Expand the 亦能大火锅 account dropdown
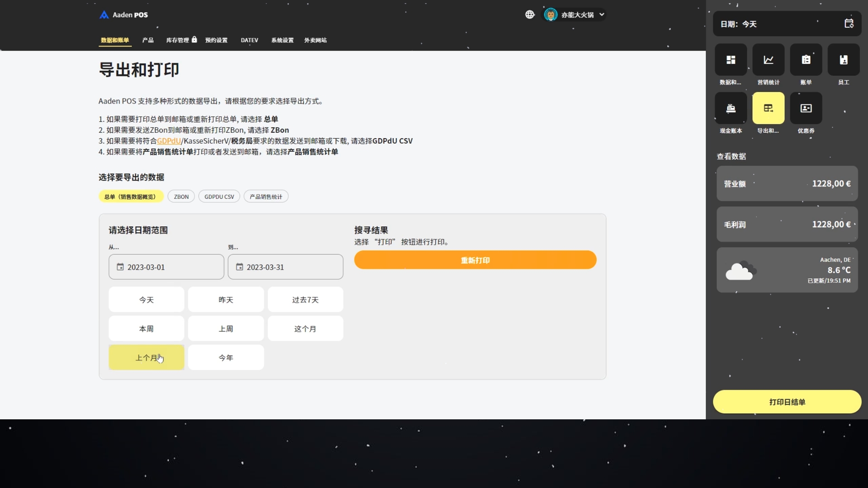This screenshot has height=488, width=868. [576, 15]
